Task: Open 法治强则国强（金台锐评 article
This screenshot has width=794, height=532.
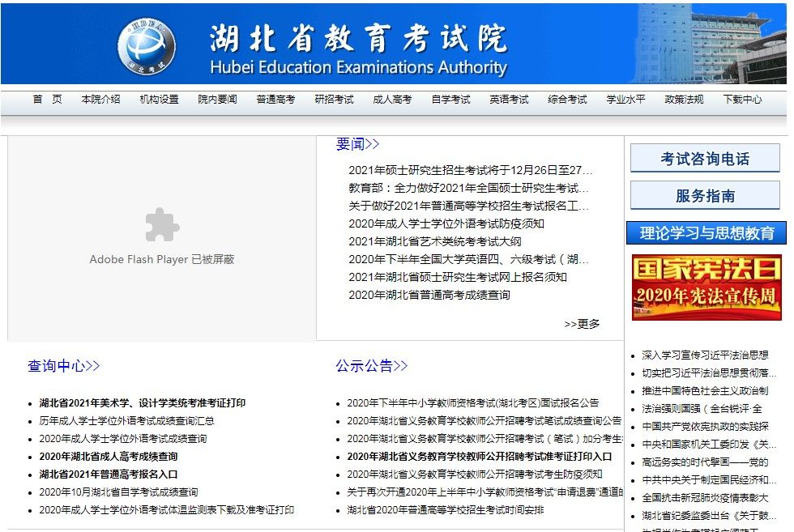Action: coord(702,408)
